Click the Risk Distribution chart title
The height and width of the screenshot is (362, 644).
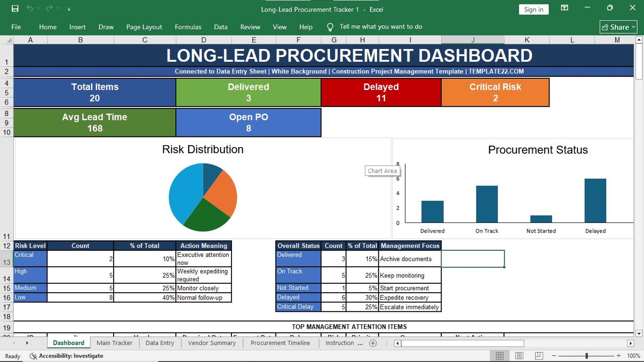[203, 150]
